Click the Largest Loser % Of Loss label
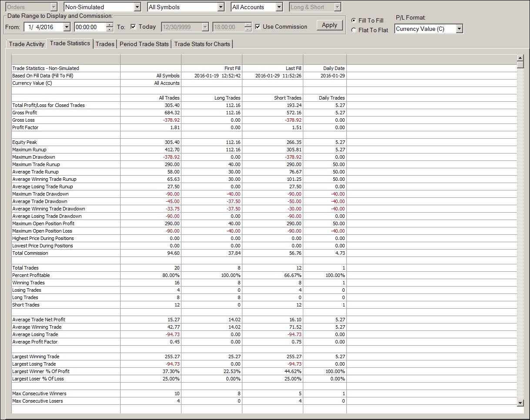The image size is (530, 420). coord(38,379)
